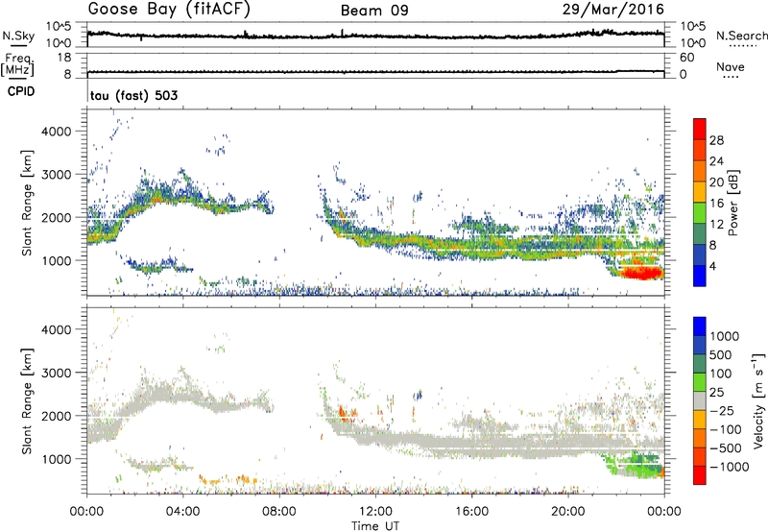Image resolution: width=768 pixels, height=532 pixels.
Task: Pick the light green Power colorbar segment
Action: (700, 213)
